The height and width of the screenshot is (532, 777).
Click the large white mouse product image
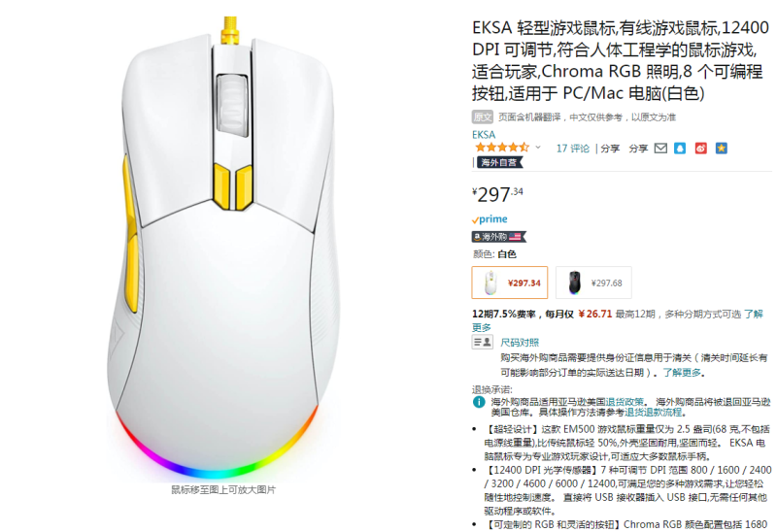223,248
